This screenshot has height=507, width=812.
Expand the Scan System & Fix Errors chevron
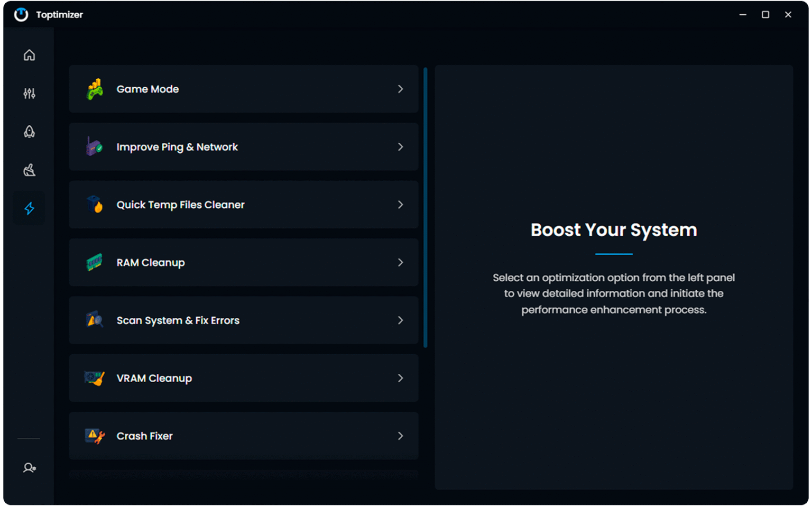click(400, 320)
